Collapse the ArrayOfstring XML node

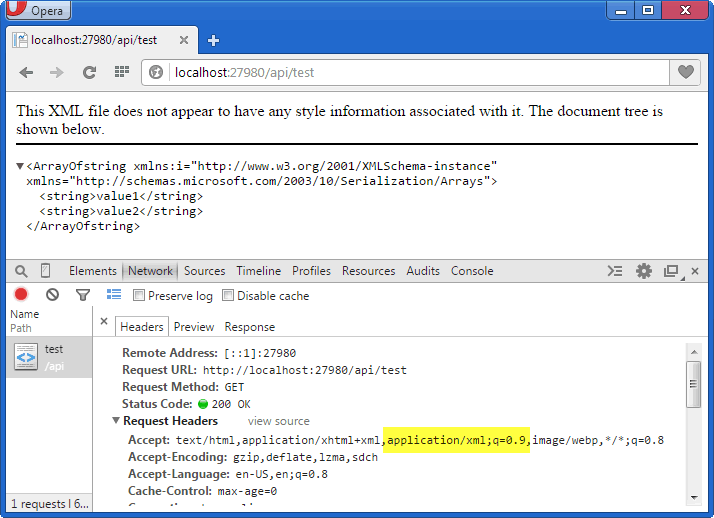tap(20, 166)
